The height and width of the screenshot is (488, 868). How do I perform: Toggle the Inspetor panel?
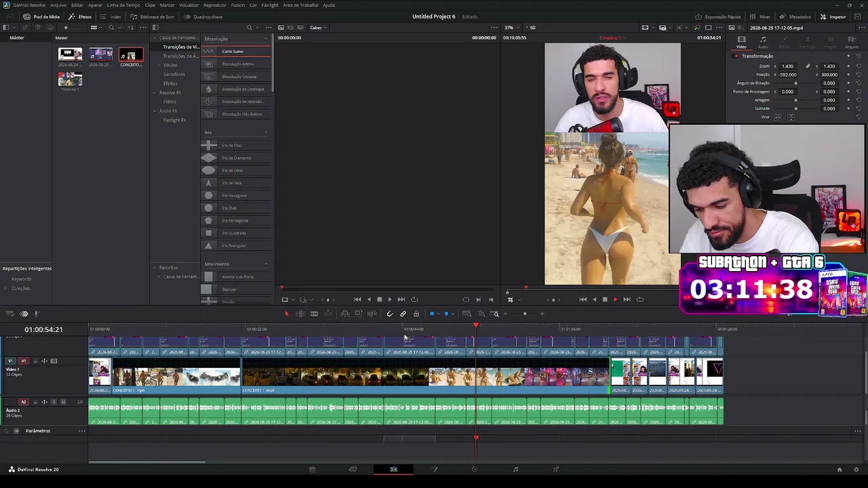pos(833,16)
